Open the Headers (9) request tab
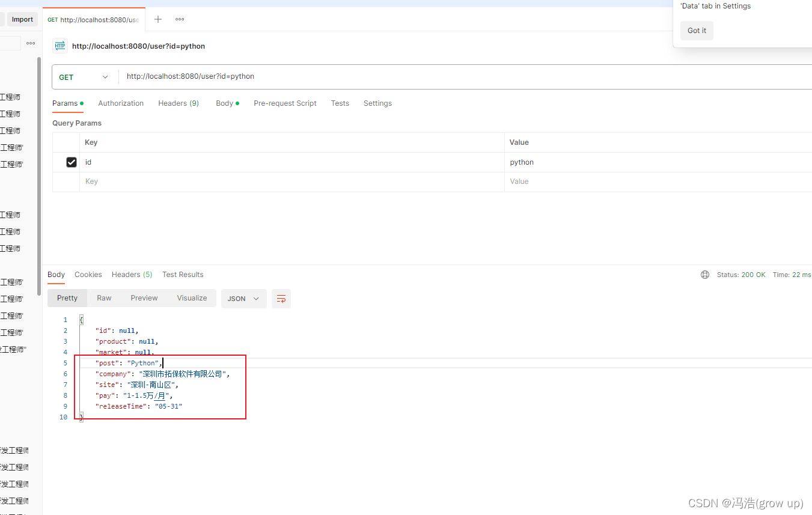Viewport: 812px width, 515px height. (179, 103)
